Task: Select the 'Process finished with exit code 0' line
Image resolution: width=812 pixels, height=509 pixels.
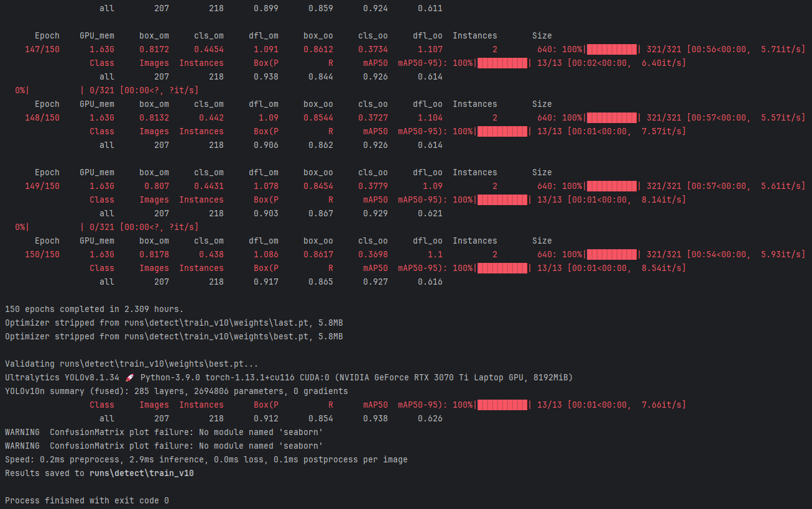Action: 87,500
